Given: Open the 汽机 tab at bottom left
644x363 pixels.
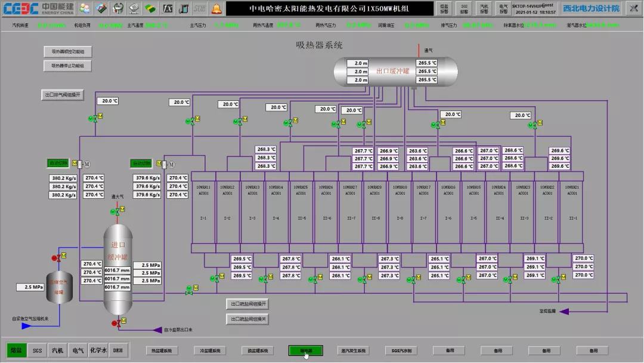Looking at the screenshot, I should pos(57,350).
